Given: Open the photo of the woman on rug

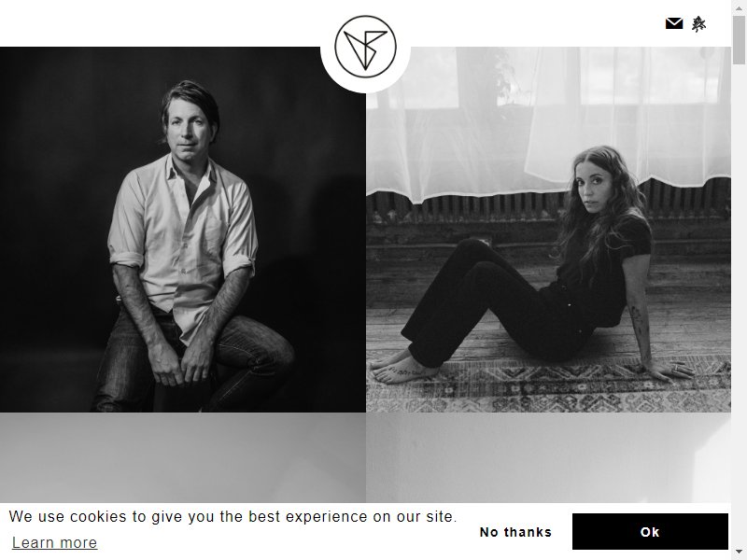Looking at the screenshot, I should pos(548,230).
